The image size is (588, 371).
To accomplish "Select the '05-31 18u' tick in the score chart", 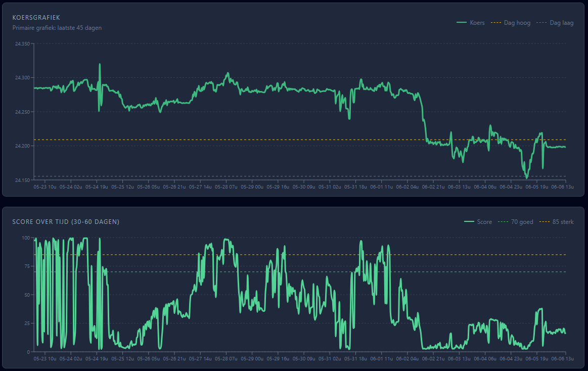I will click(355, 359).
